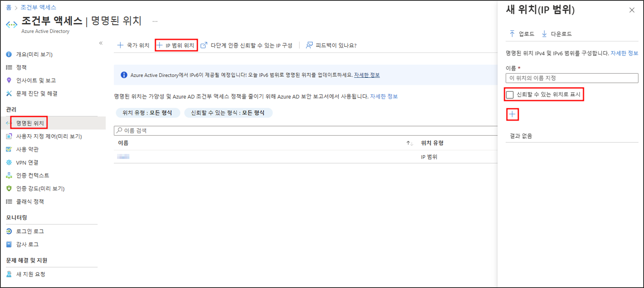Collapse the left sidebar with double-chevron

(101, 43)
